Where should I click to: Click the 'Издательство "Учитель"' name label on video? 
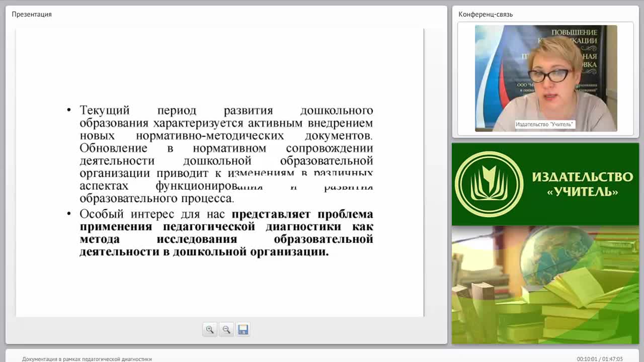pos(545,124)
